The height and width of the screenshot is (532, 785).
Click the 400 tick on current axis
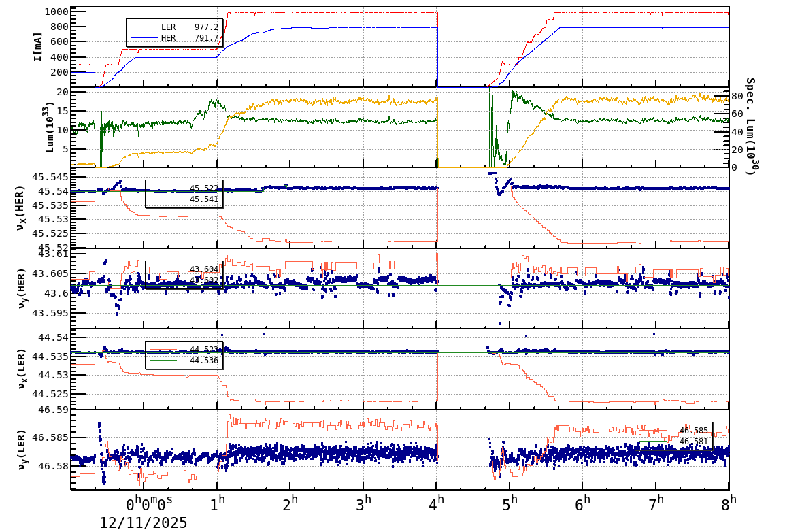coord(60,57)
